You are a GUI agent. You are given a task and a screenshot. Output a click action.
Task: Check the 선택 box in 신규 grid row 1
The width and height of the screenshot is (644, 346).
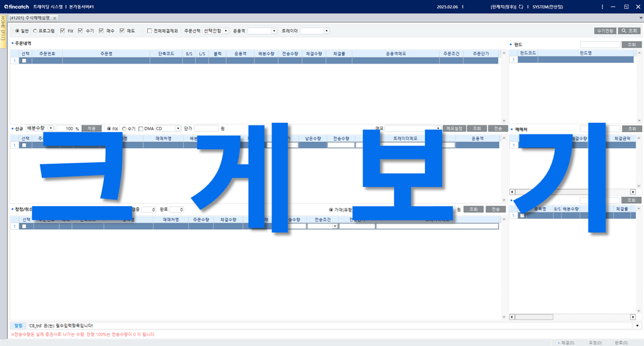24,145
